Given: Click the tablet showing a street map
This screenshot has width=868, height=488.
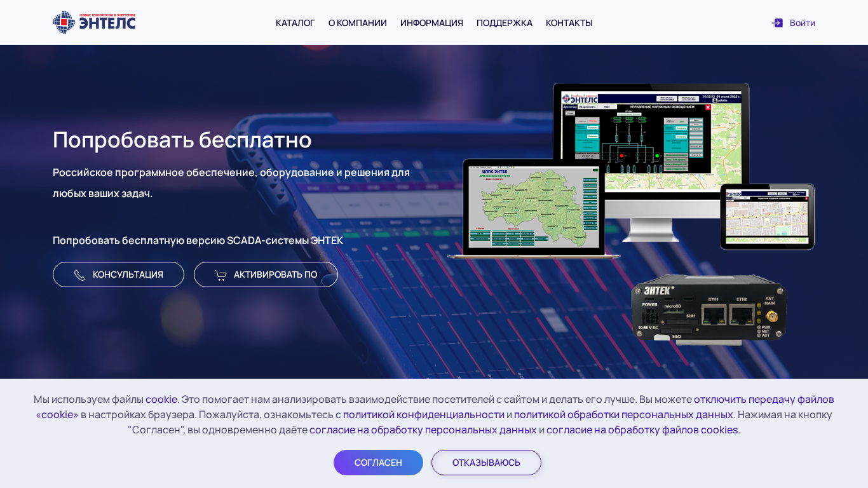Looking at the screenshot, I should coord(768,217).
